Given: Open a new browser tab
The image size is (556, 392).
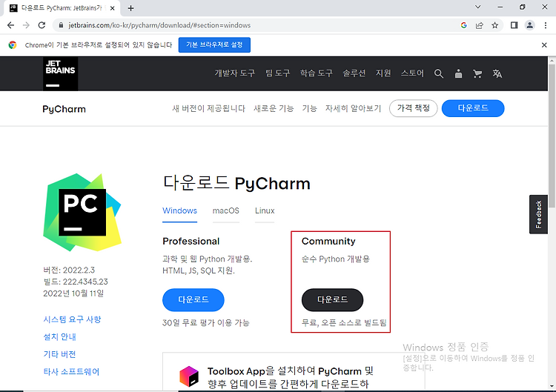Looking at the screenshot, I should click(x=130, y=8).
